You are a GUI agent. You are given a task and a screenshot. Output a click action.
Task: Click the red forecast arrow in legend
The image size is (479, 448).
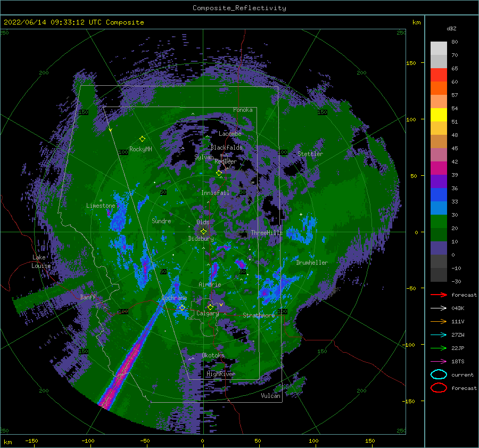(439, 295)
